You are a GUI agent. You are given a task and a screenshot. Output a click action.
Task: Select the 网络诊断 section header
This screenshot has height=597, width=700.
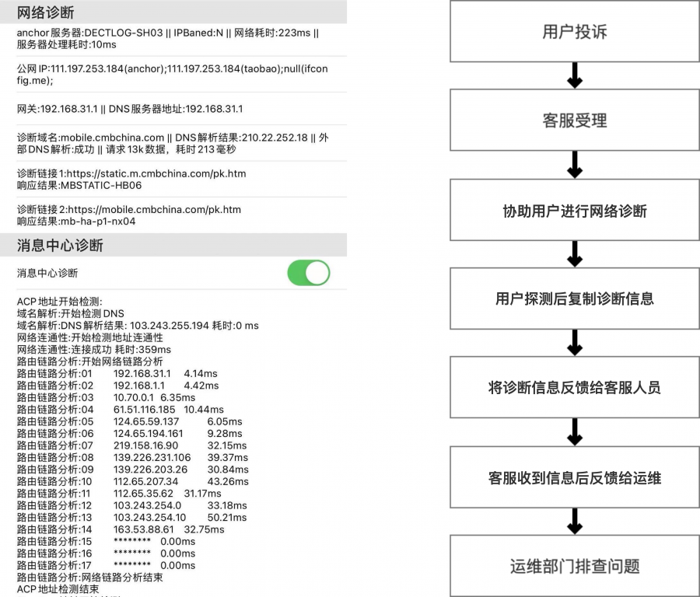tap(173, 12)
